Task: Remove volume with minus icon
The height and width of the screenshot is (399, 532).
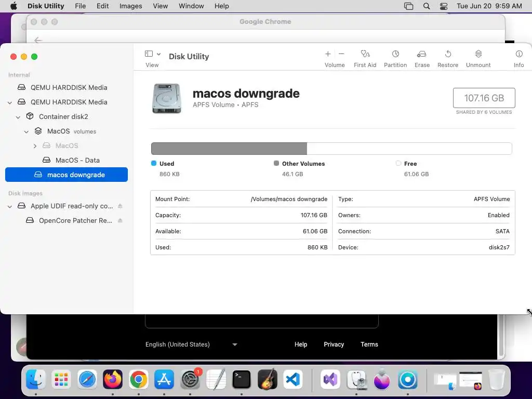Action: click(x=341, y=54)
